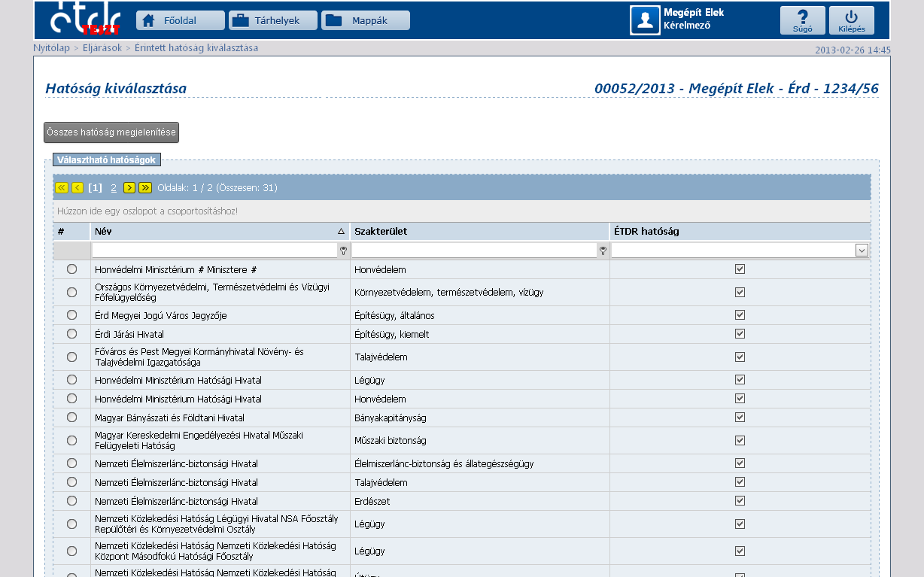Open the Név filter condition menu icon
The height and width of the screenshot is (577, 924).
click(x=343, y=251)
